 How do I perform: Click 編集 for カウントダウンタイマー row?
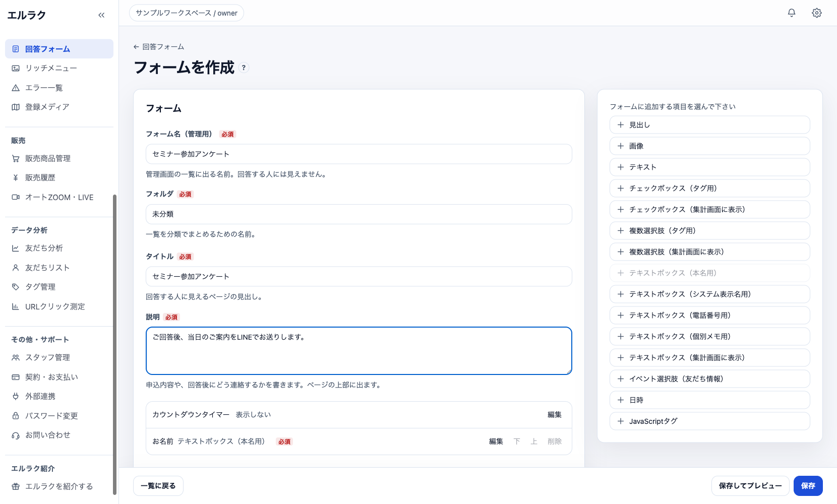[555, 414]
